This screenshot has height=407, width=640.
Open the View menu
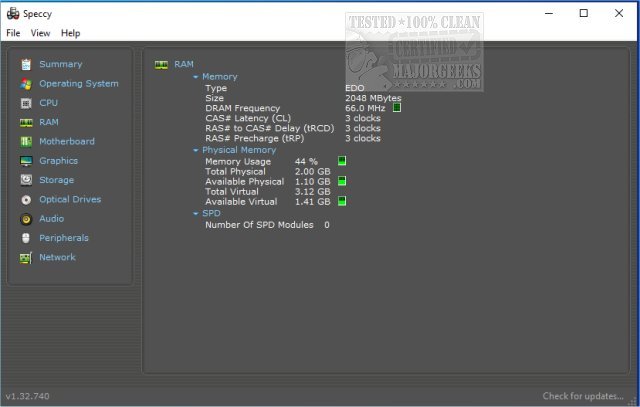pos(40,33)
